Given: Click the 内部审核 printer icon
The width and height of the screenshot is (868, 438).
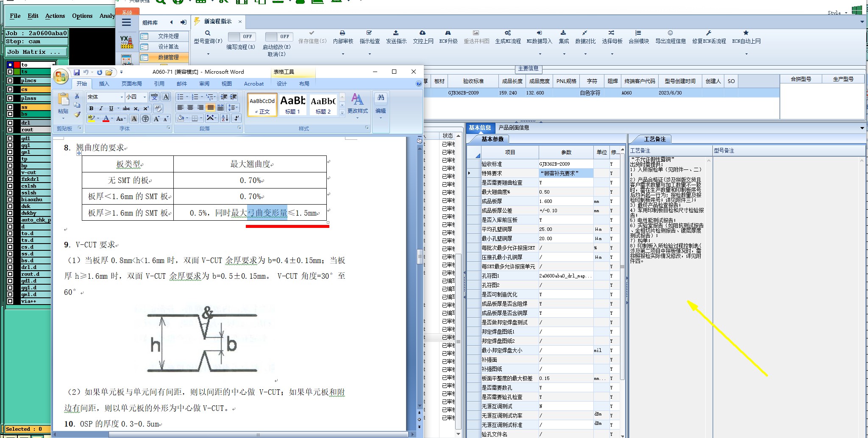Looking at the screenshot, I should (342, 33).
